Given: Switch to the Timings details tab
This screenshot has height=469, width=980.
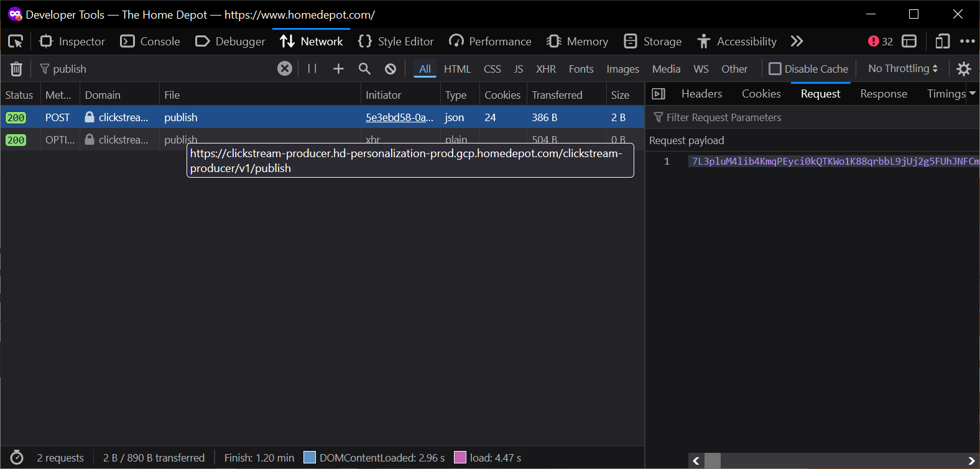Looking at the screenshot, I should tap(946, 94).
